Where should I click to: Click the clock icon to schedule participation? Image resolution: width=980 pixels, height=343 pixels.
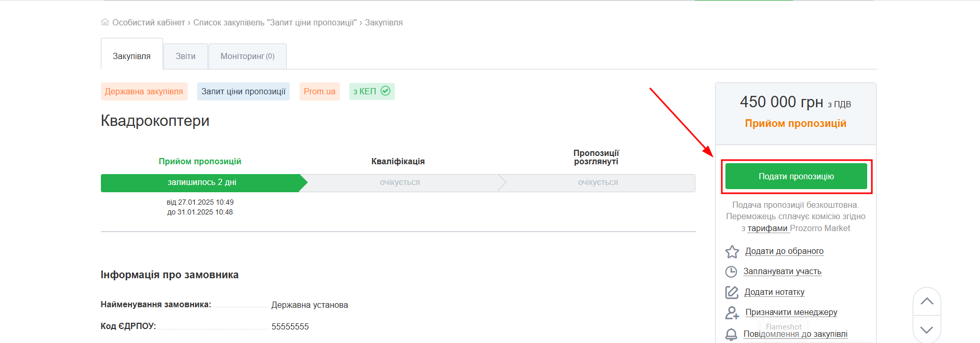pos(731,272)
